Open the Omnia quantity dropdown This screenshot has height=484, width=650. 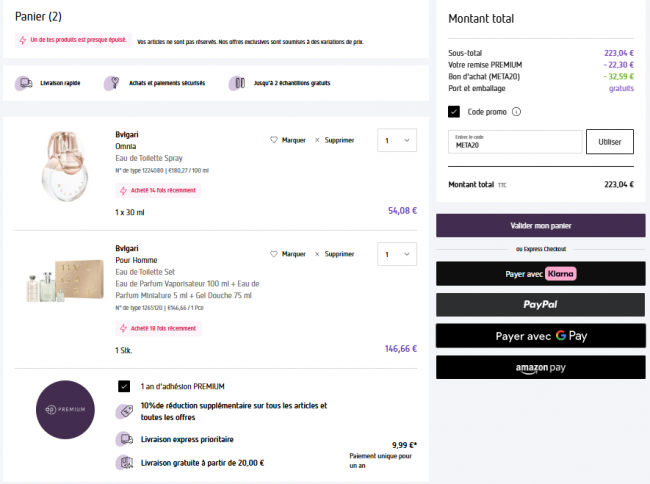pos(397,141)
